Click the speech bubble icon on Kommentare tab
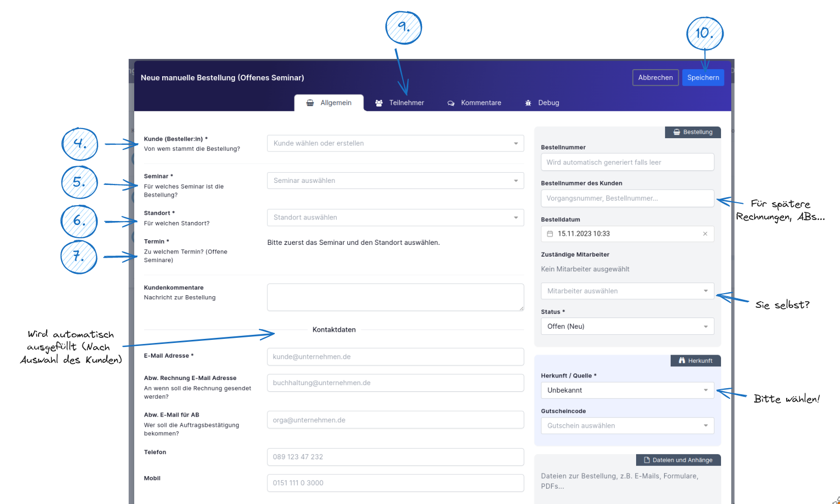The width and height of the screenshot is (840, 504). (451, 103)
